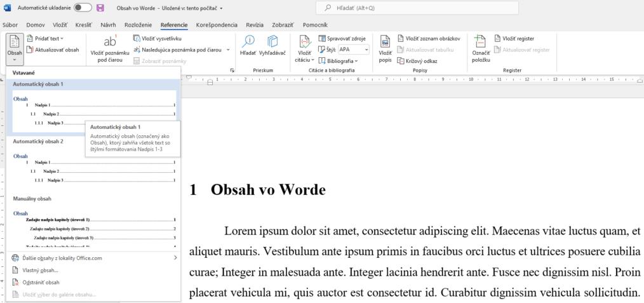Click the Aktualizovať obsah icon

[x=29, y=50]
